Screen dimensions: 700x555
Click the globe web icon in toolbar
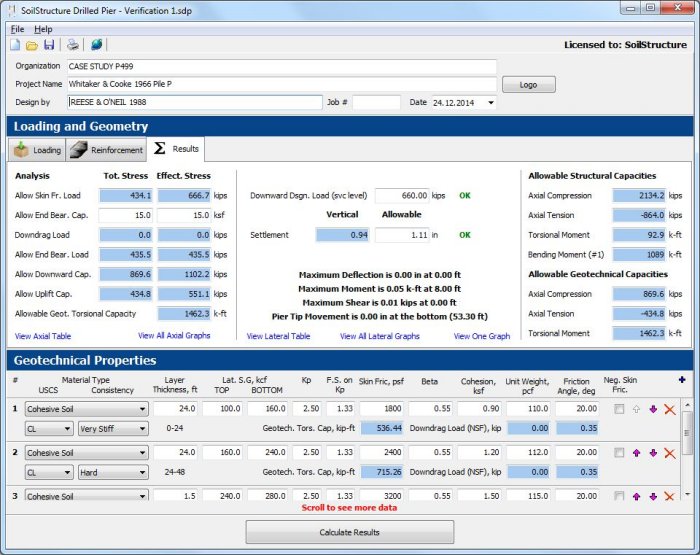97,45
